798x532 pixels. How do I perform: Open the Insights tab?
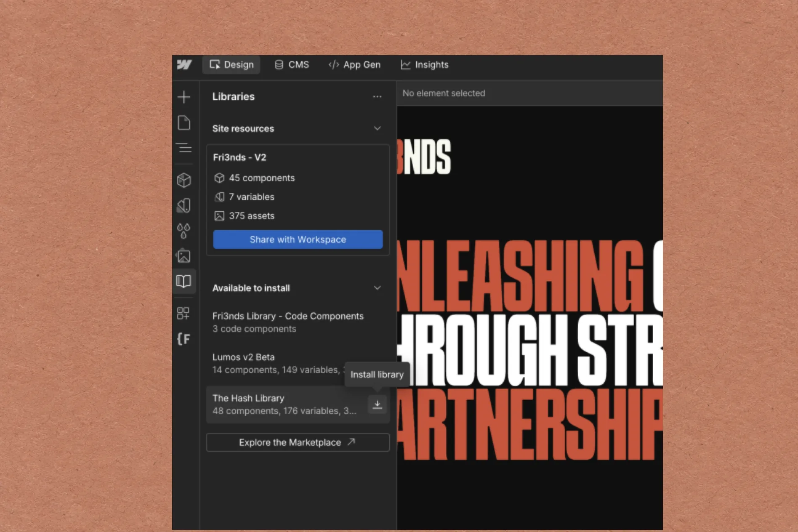(424, 65)
